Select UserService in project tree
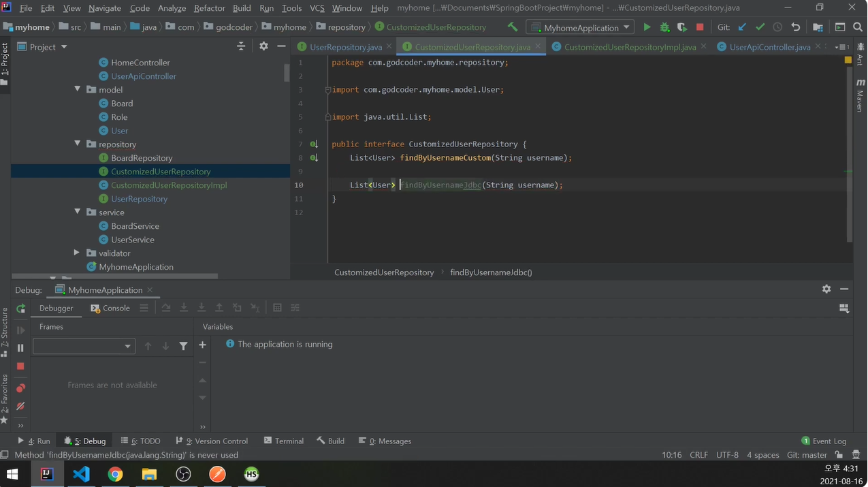 pyautogui.click(x=133, y=239)
